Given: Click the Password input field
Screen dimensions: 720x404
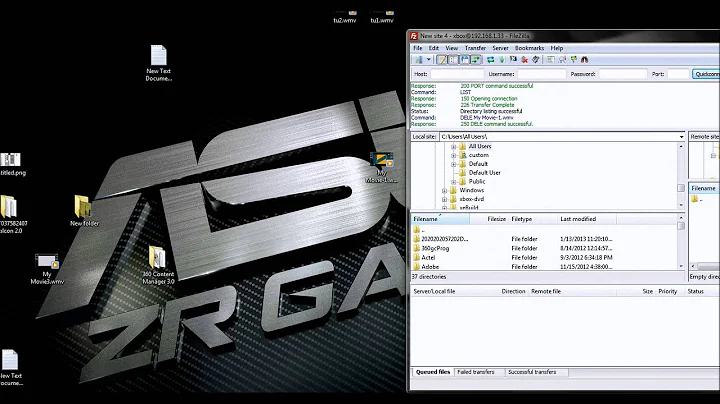Looking at the screenshot, I should [623, 74].
